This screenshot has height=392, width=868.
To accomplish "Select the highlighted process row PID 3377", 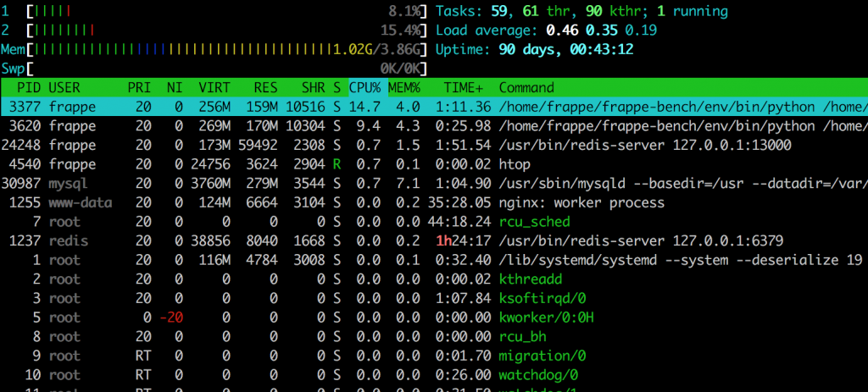I will tap(434, 107).
